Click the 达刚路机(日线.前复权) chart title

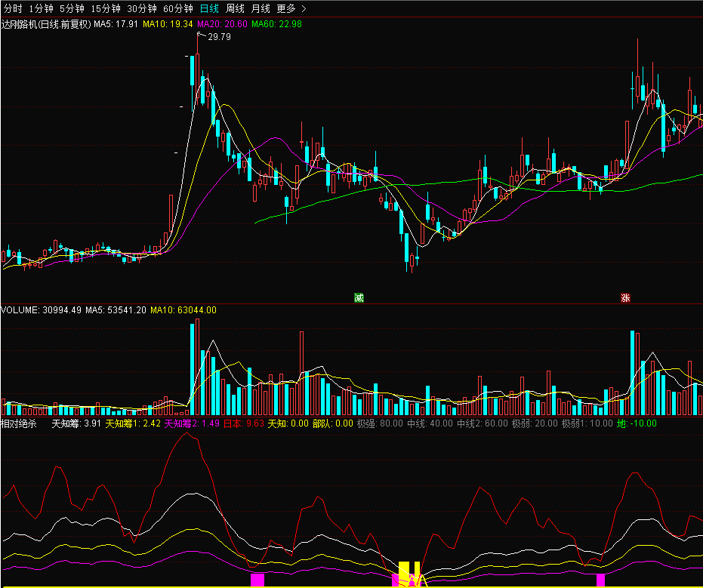(x=46, y=24)
